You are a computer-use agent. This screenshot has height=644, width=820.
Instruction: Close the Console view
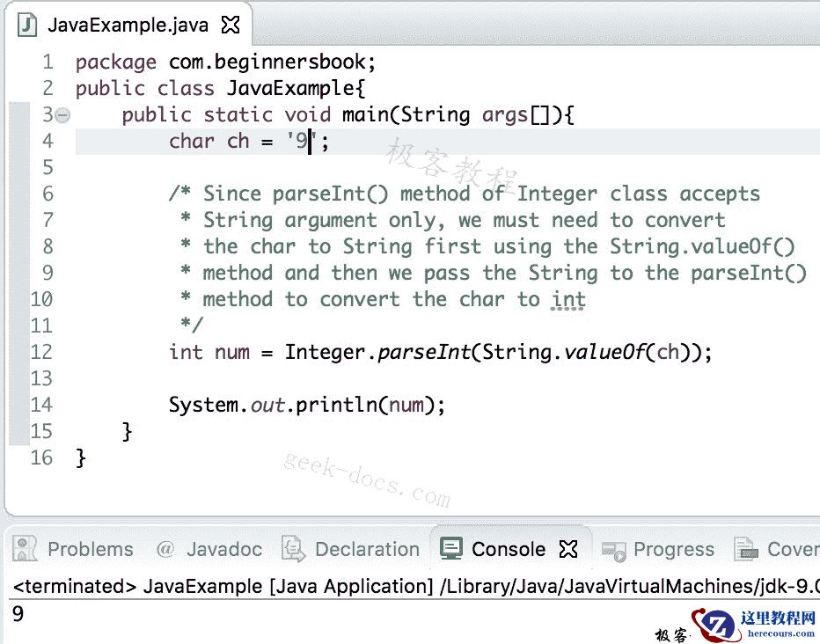(x=569, y=548)
